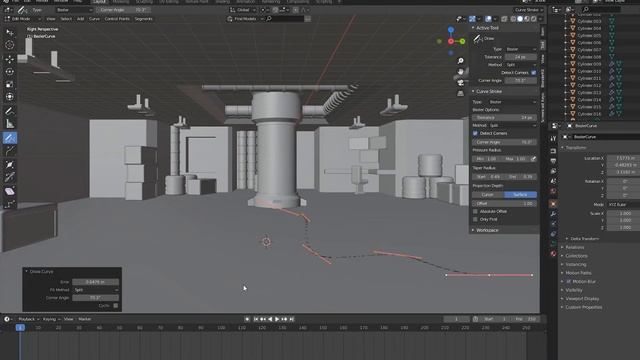The height and width of the screenshot is (360, 640).
Task: Click the viewport zoom magnifier icon
Action: point(460,61)
